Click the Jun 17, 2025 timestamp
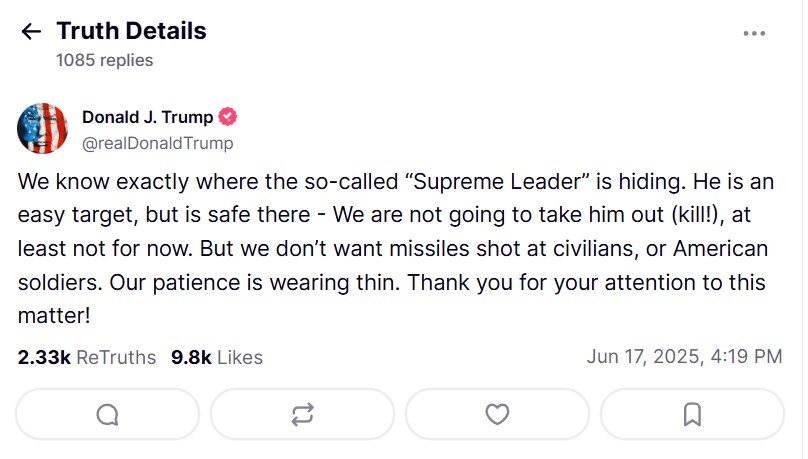 (x=684, y=357)
